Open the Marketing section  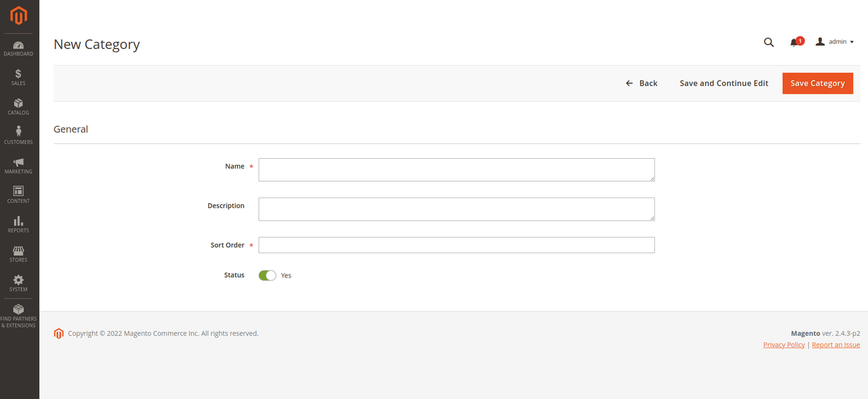(x=18, y=164)
